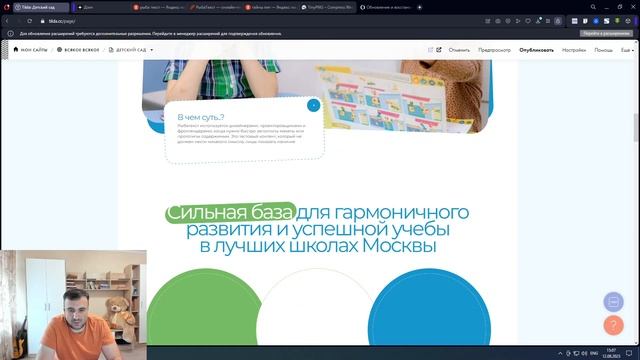Image resolution: width=640 pixels, height=360 pixels.
Task: Open page in new window icon
Action: pos(439,50)
